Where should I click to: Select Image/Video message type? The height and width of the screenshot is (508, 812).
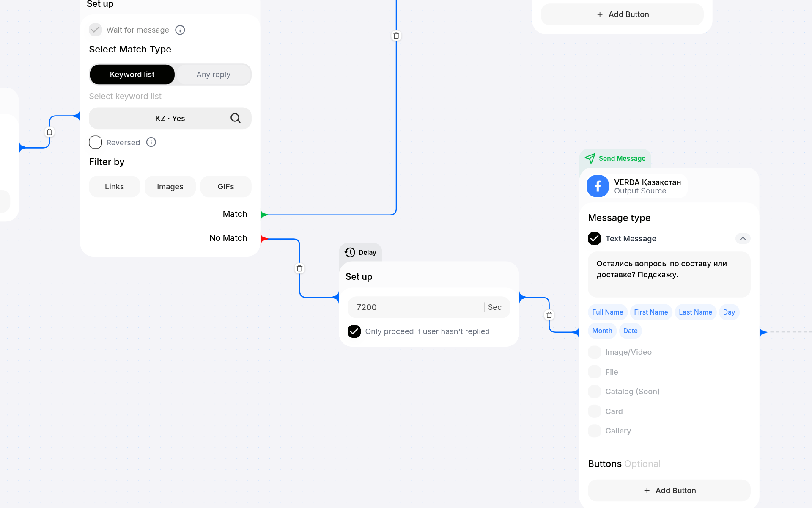coord(594,352)
